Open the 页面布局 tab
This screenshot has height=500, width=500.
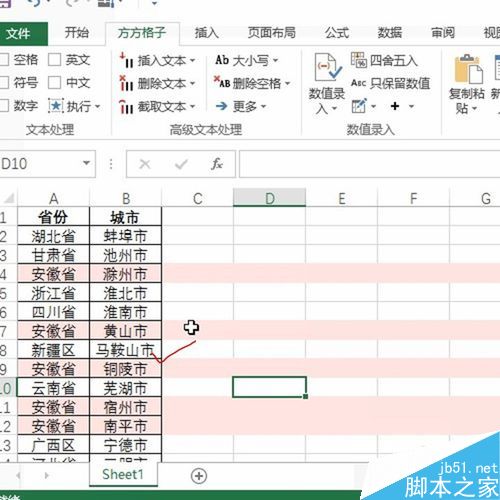tap(271, 33)
